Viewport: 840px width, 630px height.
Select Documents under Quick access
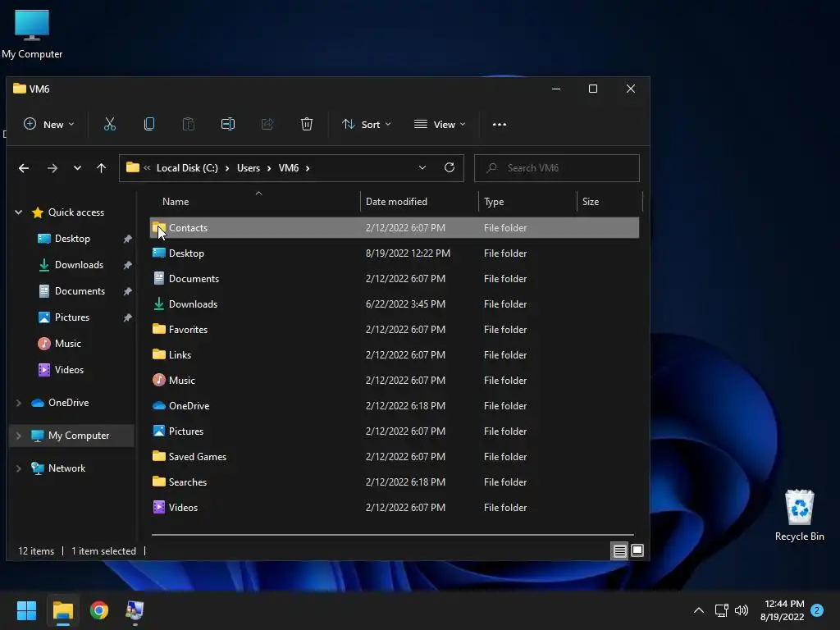coord(80,291)
